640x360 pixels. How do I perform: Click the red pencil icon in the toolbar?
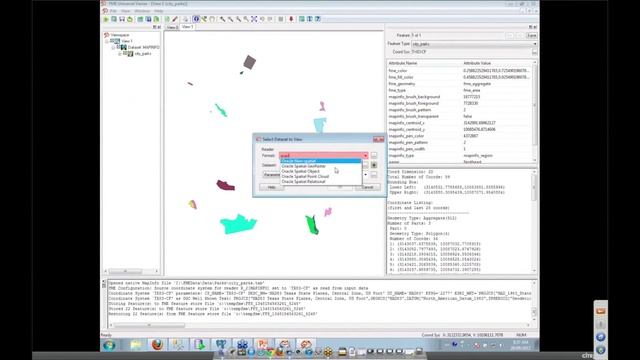[x=175, y=19]
